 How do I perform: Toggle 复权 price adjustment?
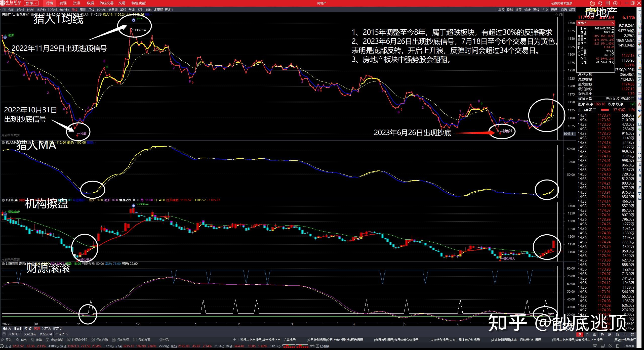(501, 10)
